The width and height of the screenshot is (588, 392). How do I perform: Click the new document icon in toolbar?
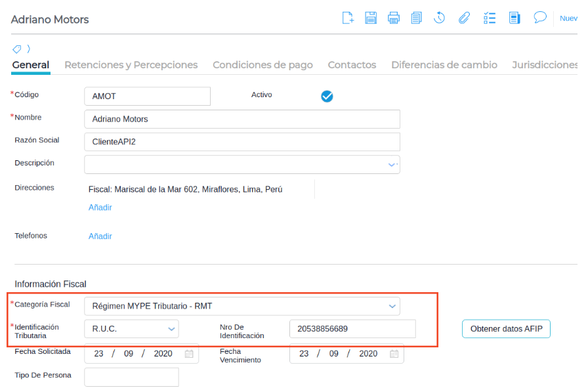[348, 18]
